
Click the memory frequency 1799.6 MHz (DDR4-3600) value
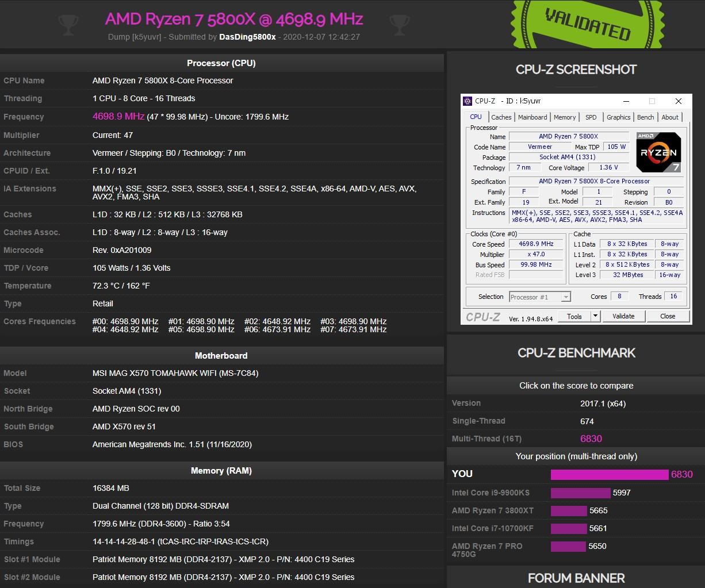point(161,524)
